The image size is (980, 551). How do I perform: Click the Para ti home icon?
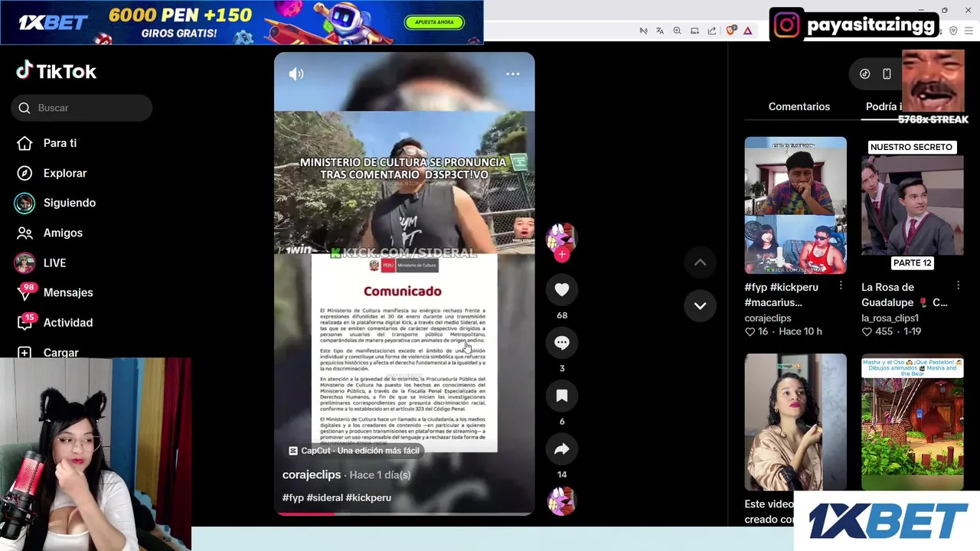click(x=24, y=143)
